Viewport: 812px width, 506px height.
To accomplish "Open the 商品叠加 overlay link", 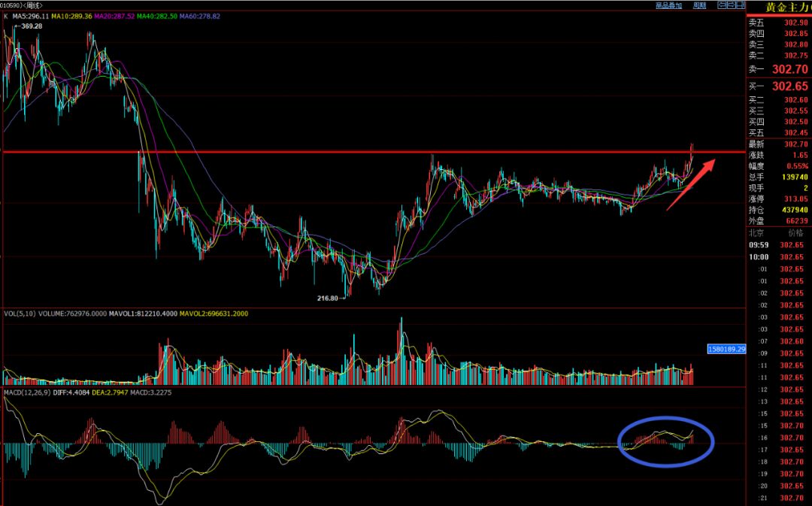I will point(668,5).
